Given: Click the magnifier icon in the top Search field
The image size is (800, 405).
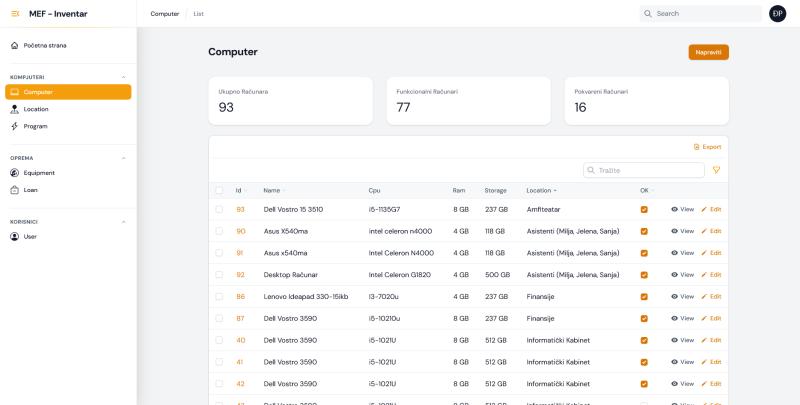Looking at the screenshot, I should coord(648,14).
